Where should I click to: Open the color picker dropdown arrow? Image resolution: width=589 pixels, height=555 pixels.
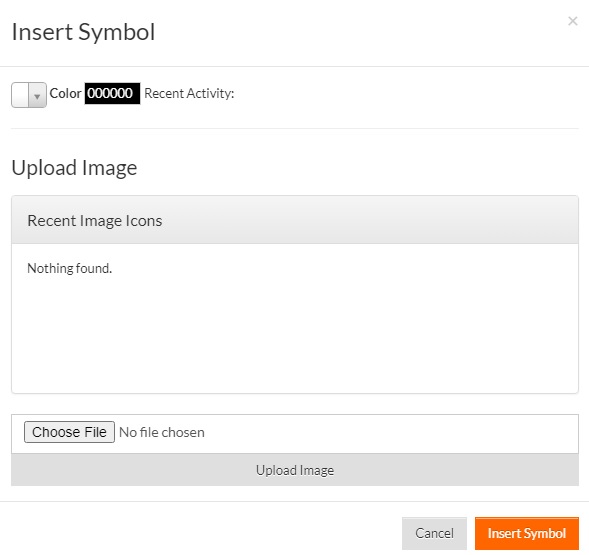[x=37, y=95]
